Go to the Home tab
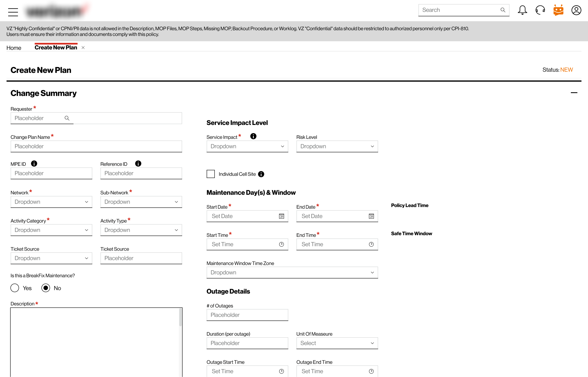 14,48
